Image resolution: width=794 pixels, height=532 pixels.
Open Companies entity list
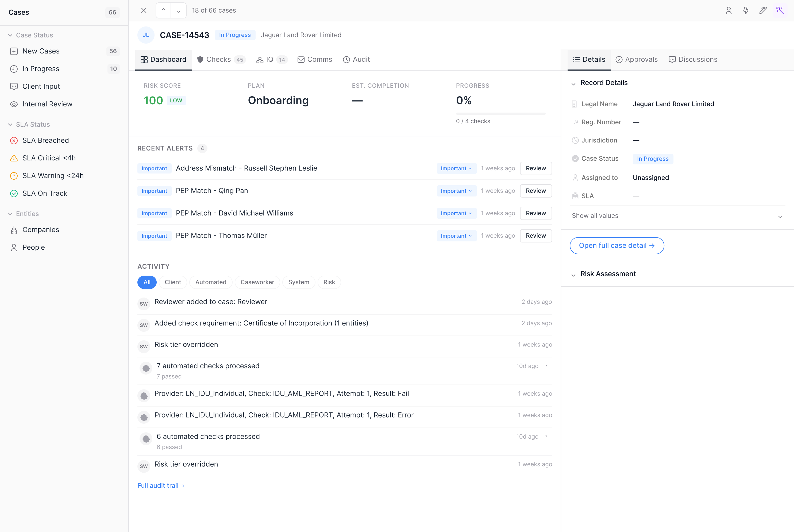coord(41,230)
